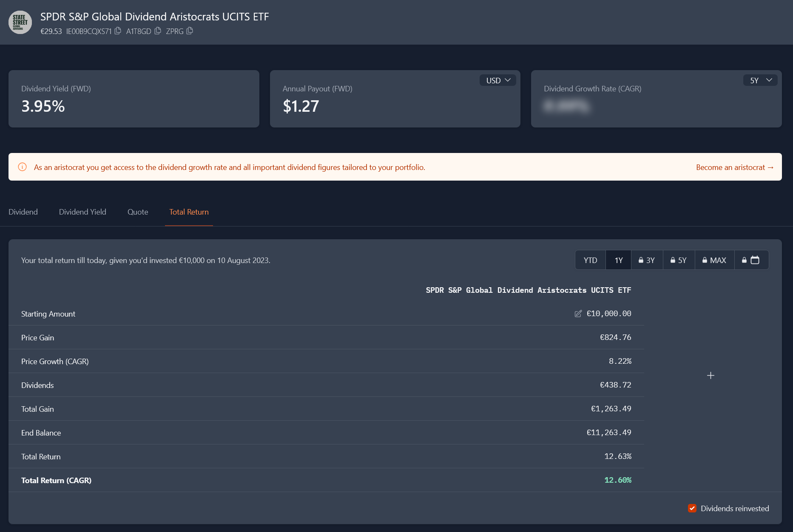Click the Total Return value 12.63%

point(618,456)
